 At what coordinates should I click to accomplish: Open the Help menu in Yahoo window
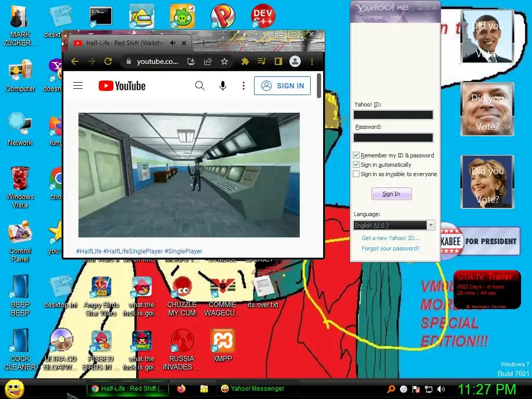pyautogui.click(x=396, y=17)
